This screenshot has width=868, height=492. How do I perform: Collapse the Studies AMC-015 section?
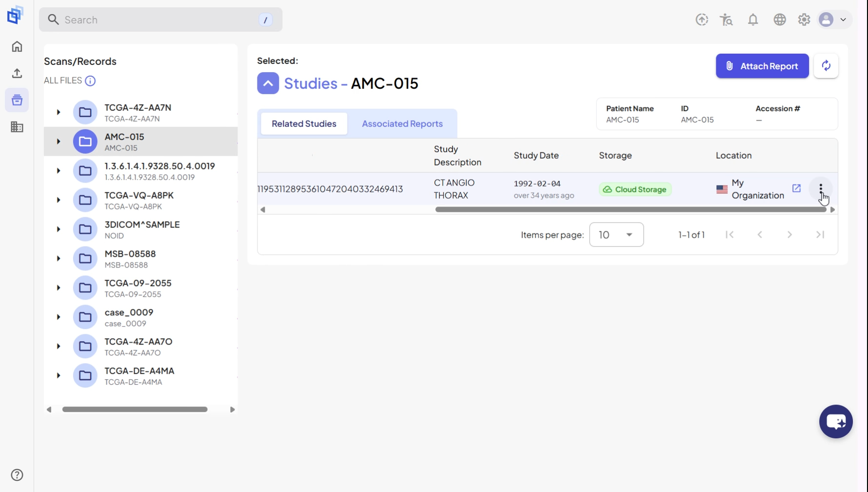(x=268, y=83)
